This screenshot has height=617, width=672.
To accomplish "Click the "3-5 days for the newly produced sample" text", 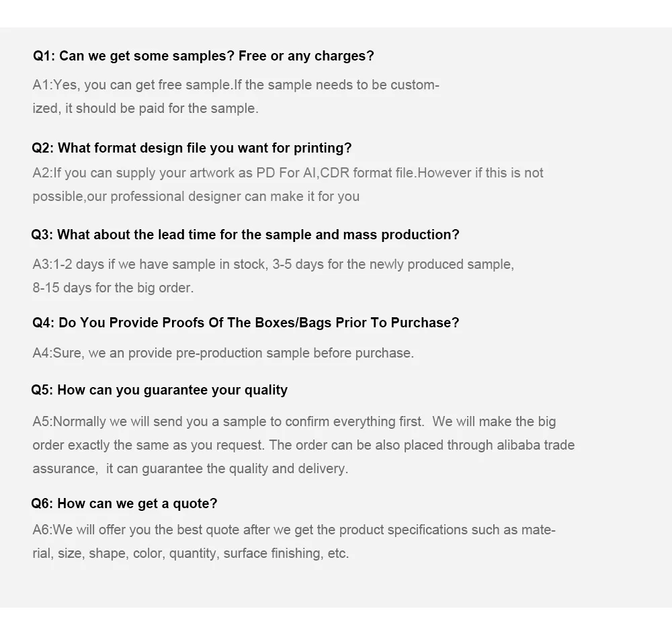I will (393, 264).
